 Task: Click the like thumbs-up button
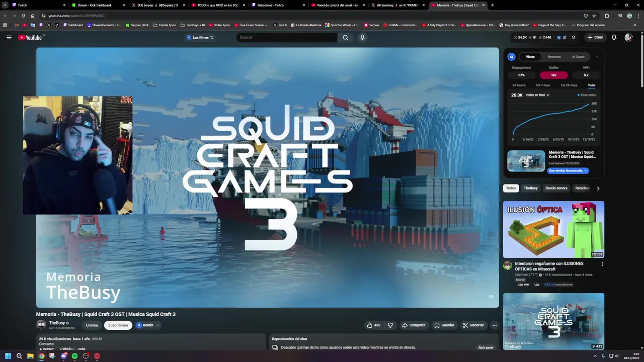click(x=374, y=325)
